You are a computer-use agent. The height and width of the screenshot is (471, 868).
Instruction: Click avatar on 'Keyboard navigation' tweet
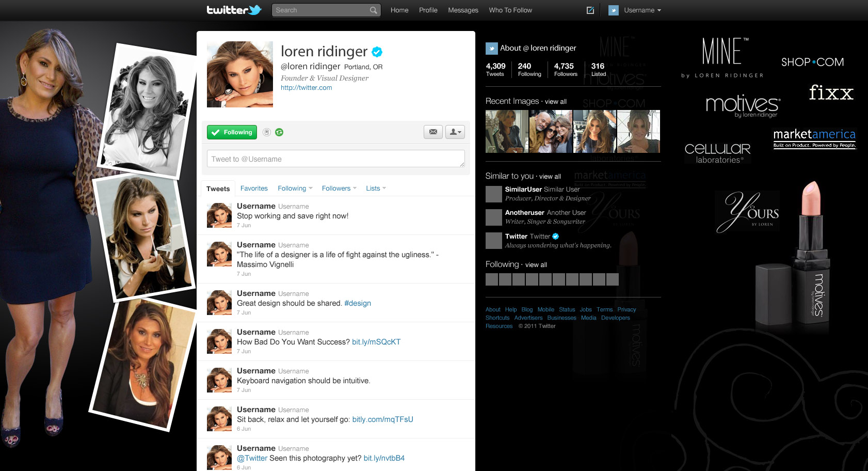coord(219,380)
